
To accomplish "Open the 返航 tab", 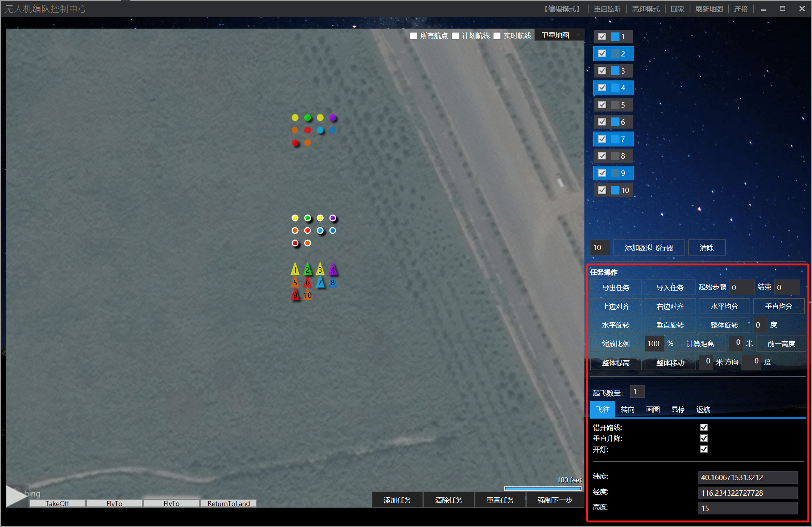I will click(x=703, y=409).
